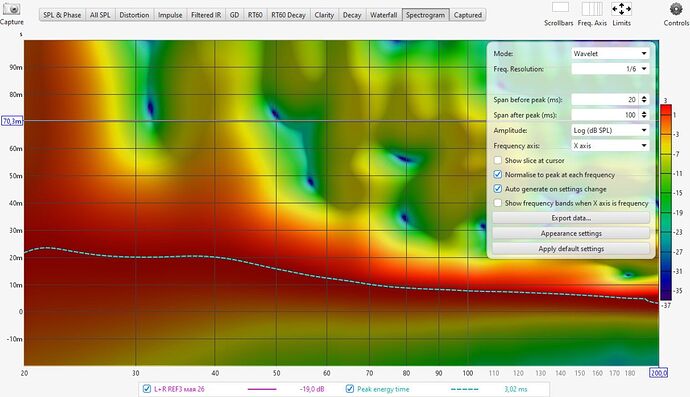Enable Show slice at cursor checkbox
This screenshot has width=690, height=397.
(x=498, y=161)
